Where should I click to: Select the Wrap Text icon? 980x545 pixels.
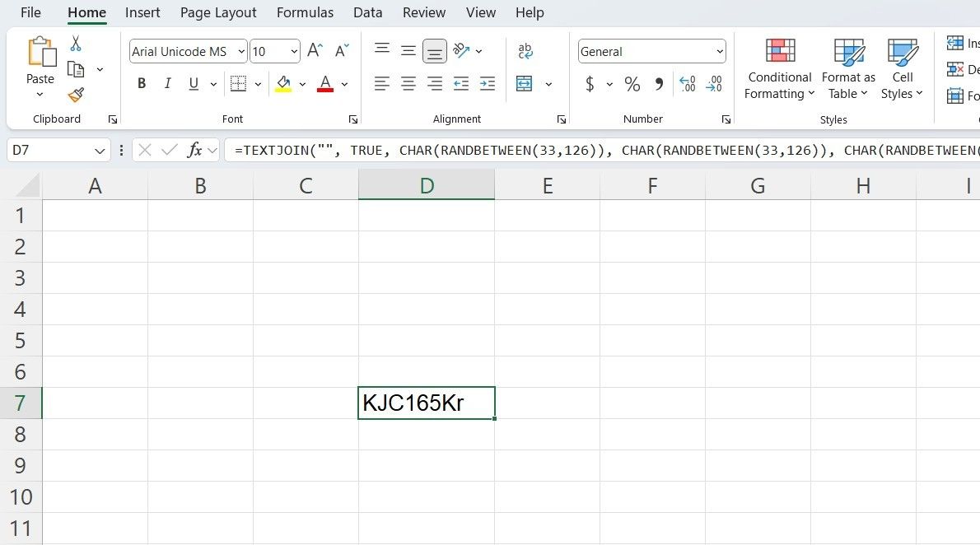525,50
